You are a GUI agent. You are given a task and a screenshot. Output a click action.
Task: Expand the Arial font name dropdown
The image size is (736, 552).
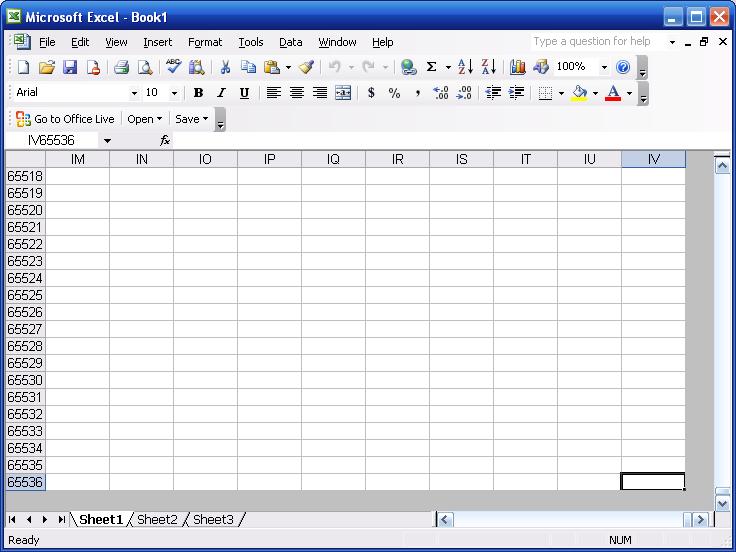(x=134, y=93)
